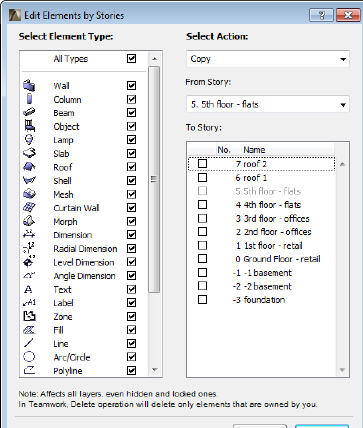Toggle the Morph checkbox
363x428 pixels.
pos(131,221)
